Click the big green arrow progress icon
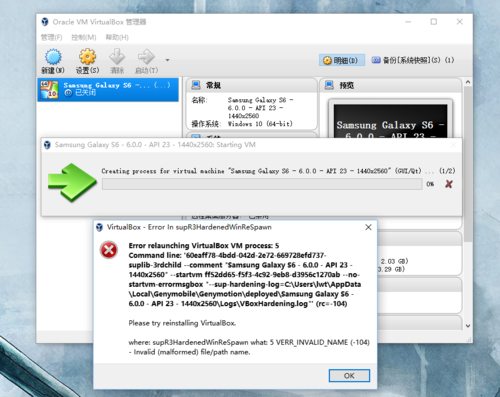 point(72,182)
